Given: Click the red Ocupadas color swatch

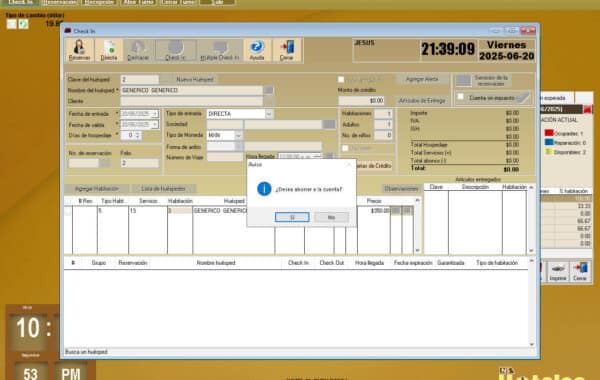Looking at the screenshot, I should pyautogui.click(x=549, y=133).
